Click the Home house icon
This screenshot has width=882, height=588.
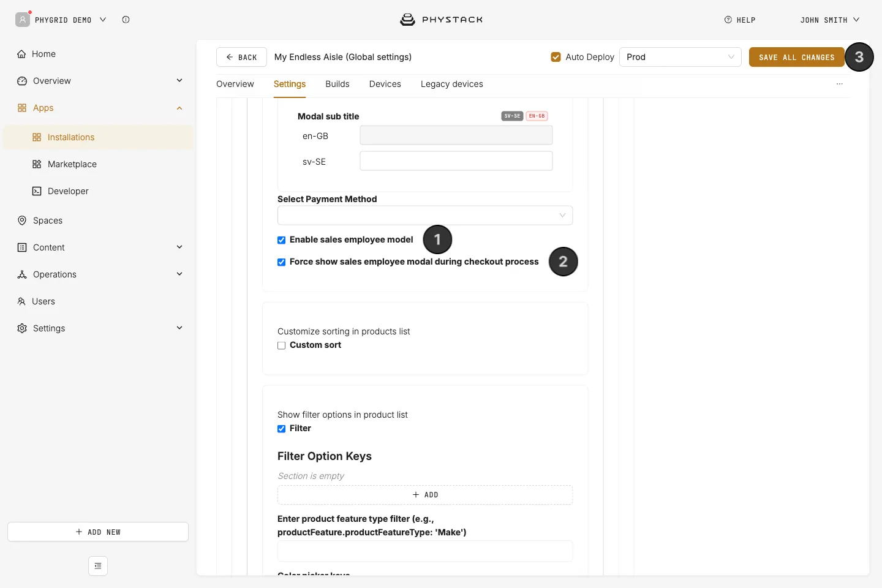pos(22,54)
